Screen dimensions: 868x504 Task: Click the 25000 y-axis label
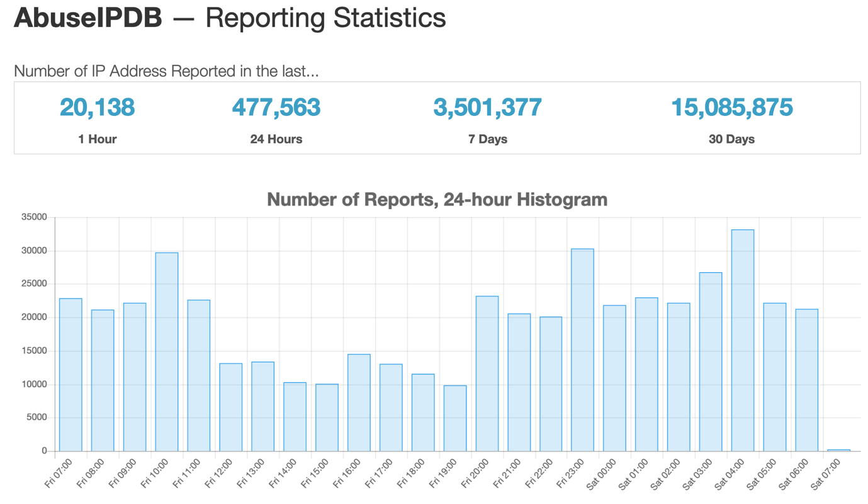point(35,284)
